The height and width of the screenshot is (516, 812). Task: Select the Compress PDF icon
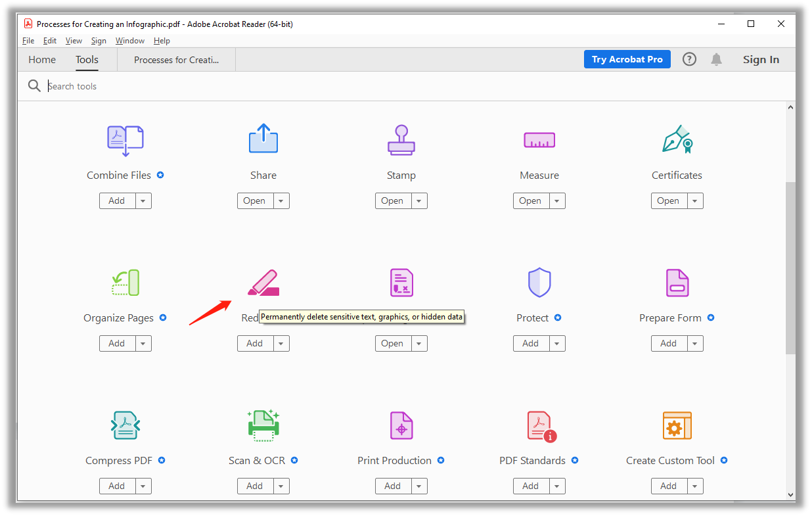click(x=125, y=425)
